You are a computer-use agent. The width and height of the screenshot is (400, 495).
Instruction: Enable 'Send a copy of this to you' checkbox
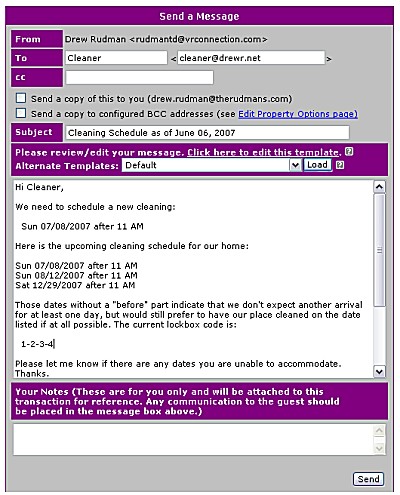pyautogui.click(x=21, y=98)
